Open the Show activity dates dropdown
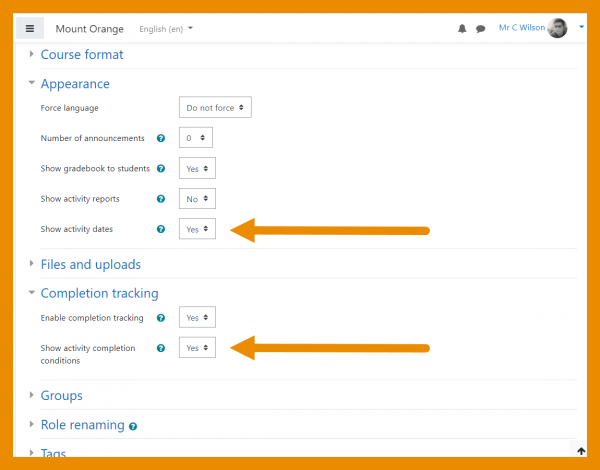The width and height of the screenshot is (600, 470). coord(197,229)
